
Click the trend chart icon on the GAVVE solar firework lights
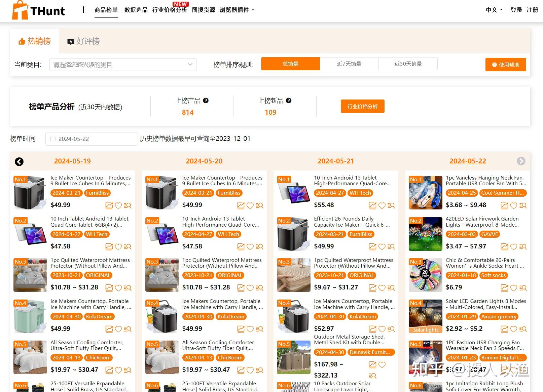[505, 246]
